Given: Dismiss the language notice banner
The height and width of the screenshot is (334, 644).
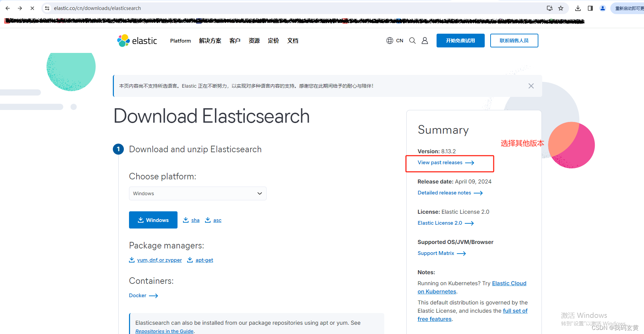Looking at the screenshot, I should point(531,86).
